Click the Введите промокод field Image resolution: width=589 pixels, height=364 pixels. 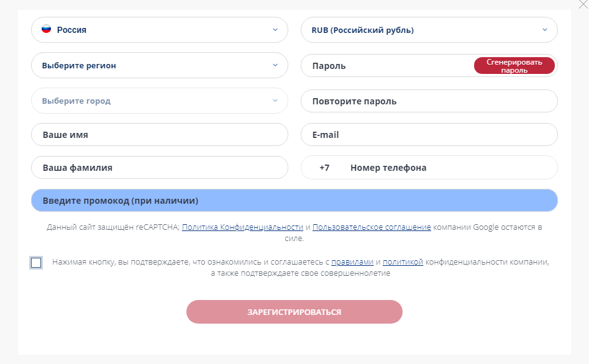[294, 201]
